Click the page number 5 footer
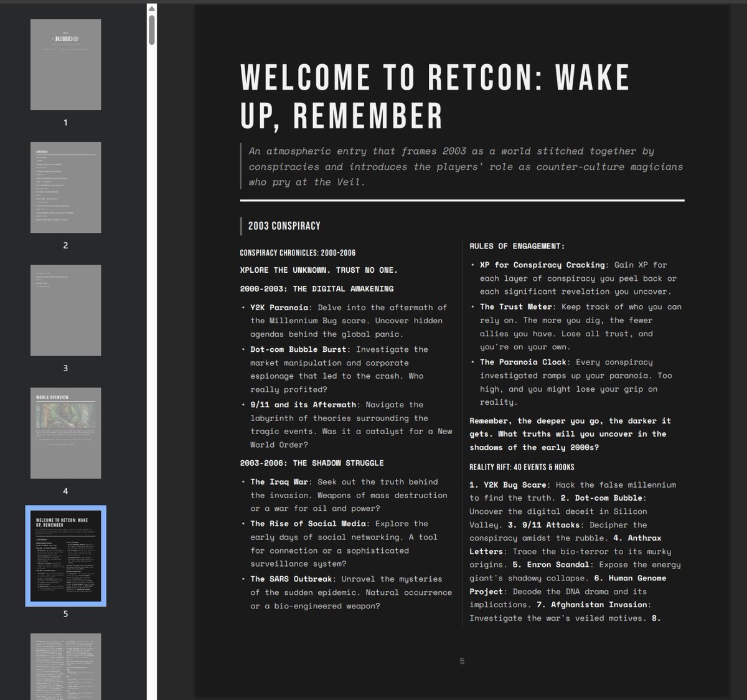 [x=462, y=661]
